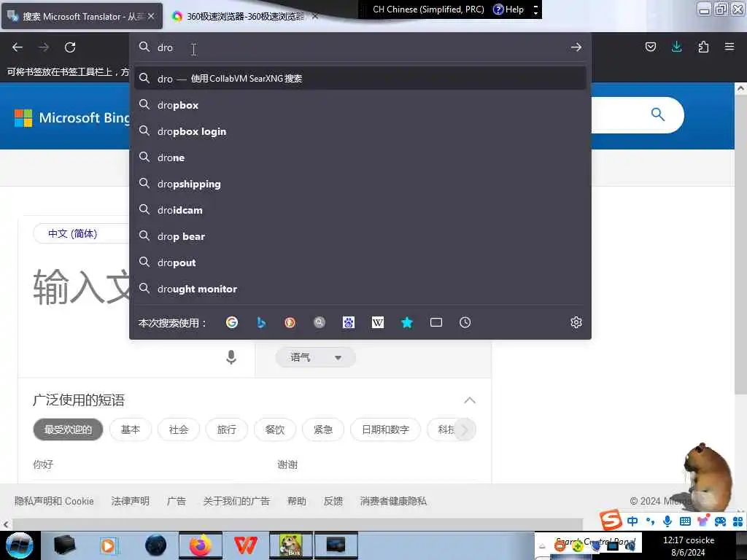Search with DuckDuckGo one-off engine icon
747x560 pixels.
pyautogui.click(x=290, y=322)
